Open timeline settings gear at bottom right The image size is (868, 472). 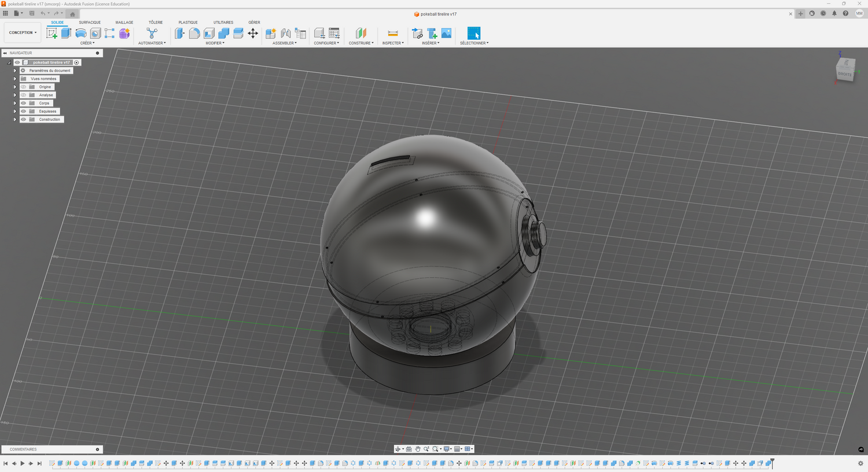(x=860, y=463)
